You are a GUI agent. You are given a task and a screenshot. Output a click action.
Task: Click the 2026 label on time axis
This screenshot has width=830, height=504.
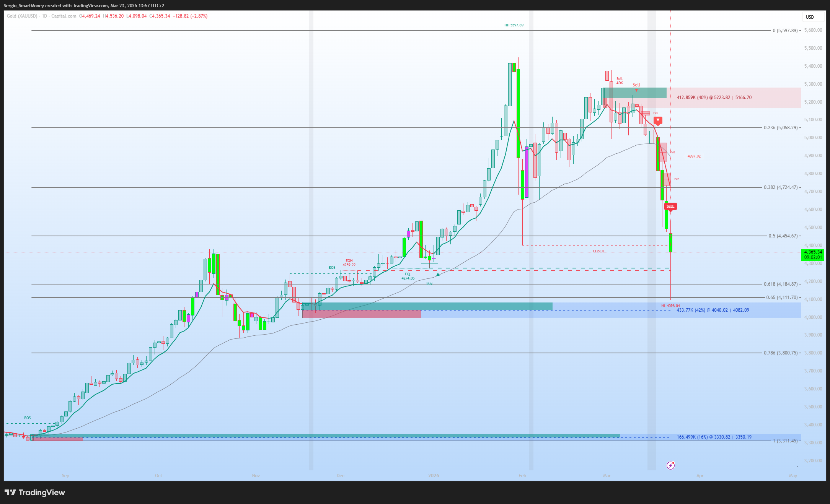[434, 476]
